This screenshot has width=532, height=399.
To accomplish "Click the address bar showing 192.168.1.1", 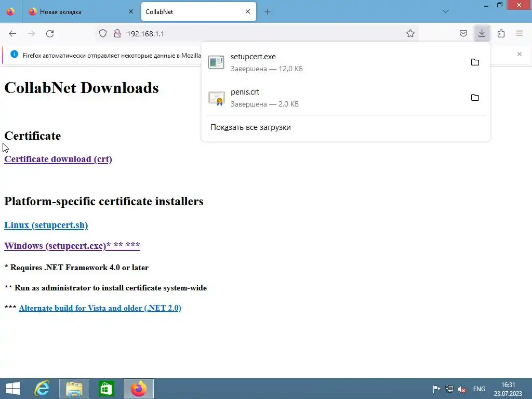I will tap(258, 34).
